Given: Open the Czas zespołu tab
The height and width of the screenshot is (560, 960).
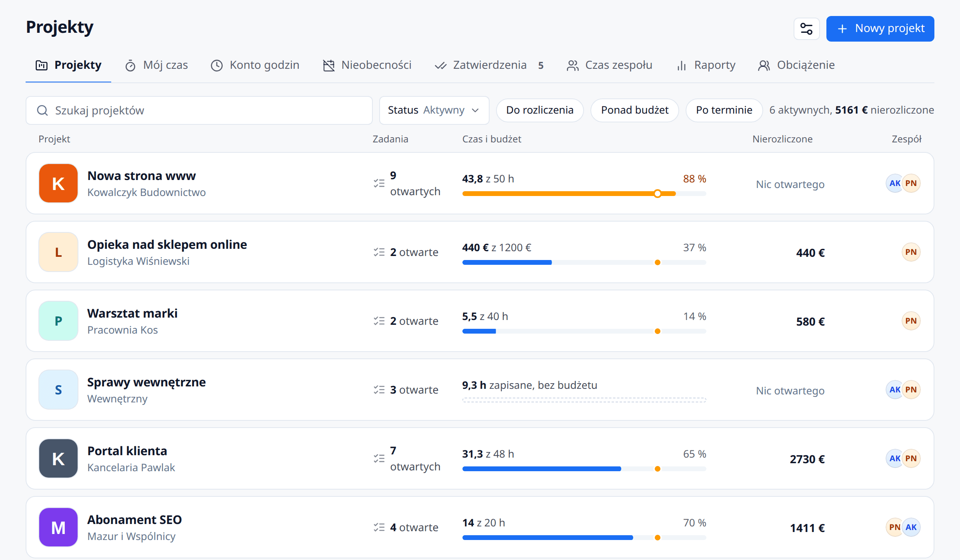Looking at the screenshot, I should click(610, 65).
